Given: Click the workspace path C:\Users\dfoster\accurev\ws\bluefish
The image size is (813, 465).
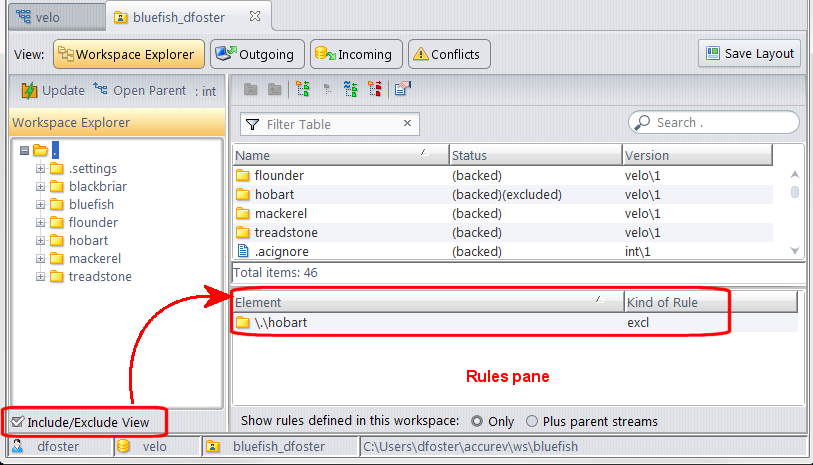Looking at the screenshot, I should pos(470,446).
